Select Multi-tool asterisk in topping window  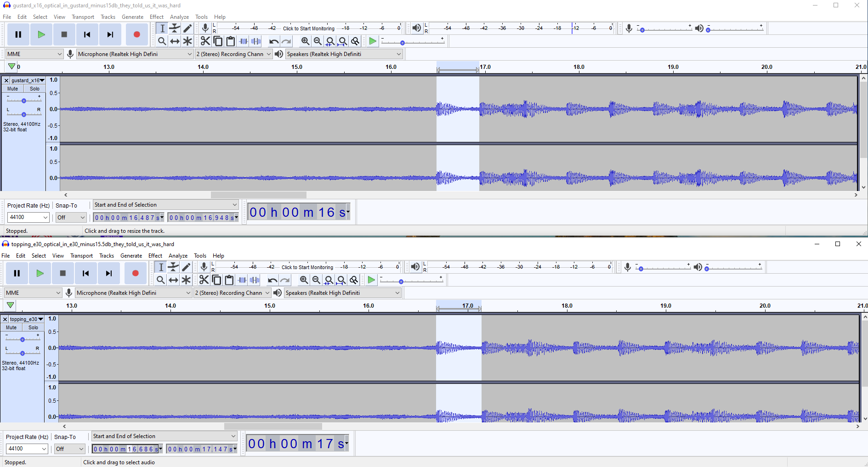186,280
